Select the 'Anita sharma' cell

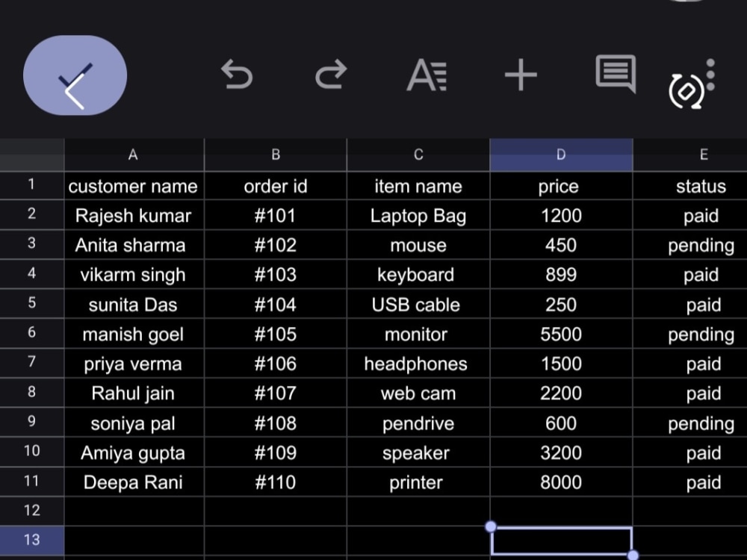134,245
